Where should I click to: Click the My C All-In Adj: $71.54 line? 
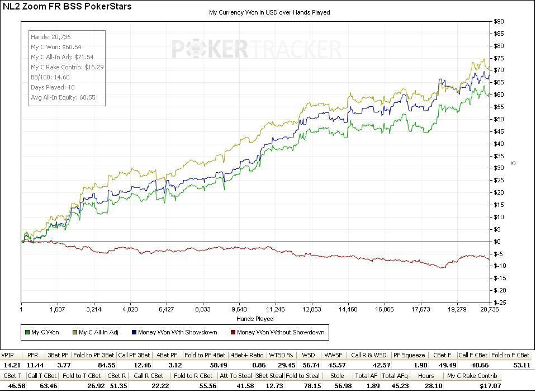pos(62,57)
